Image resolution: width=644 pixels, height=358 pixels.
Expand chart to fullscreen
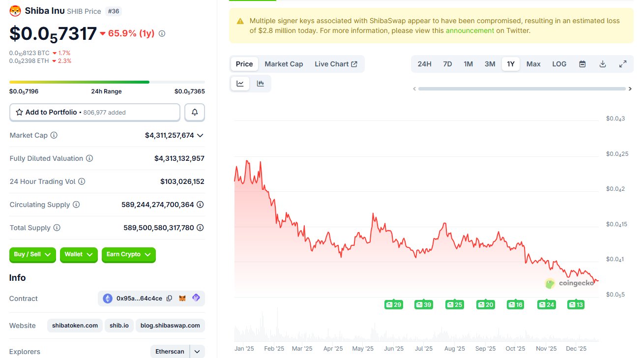coord(623,63)
